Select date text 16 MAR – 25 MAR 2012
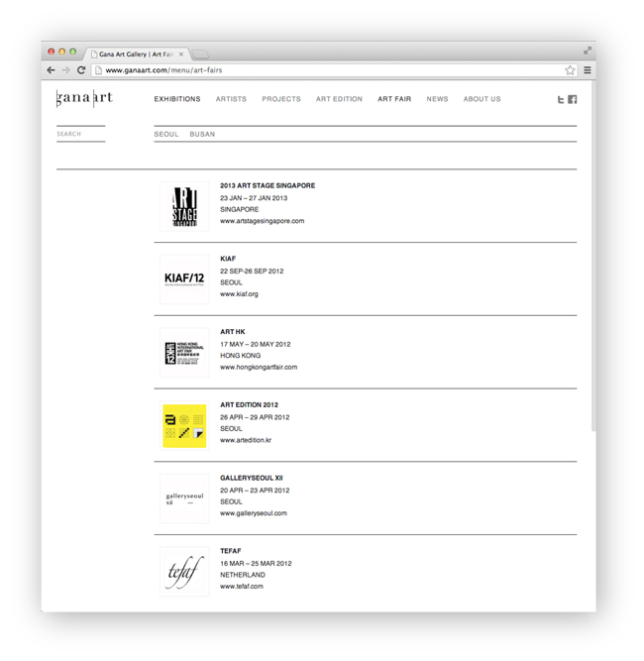This screenshot has width=644, height=661. point(256,564)
